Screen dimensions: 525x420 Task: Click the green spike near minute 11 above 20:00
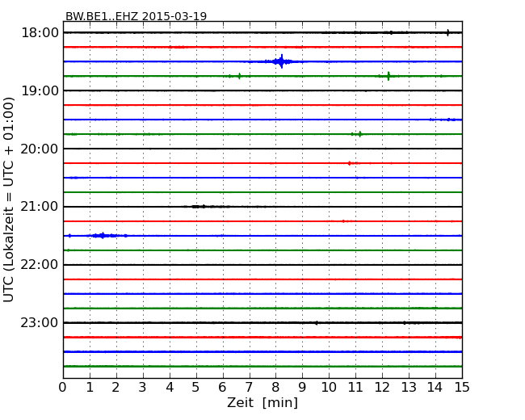(x=359, y=134)
